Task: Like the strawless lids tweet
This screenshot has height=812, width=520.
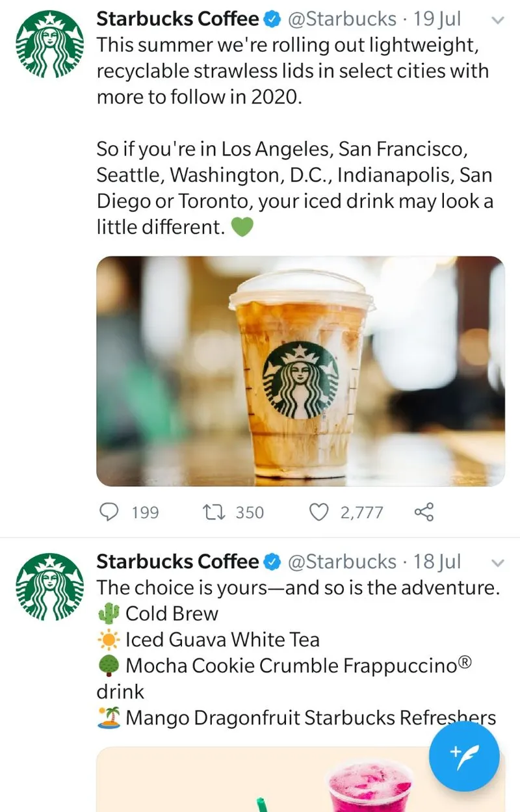Action: (318, 512)
